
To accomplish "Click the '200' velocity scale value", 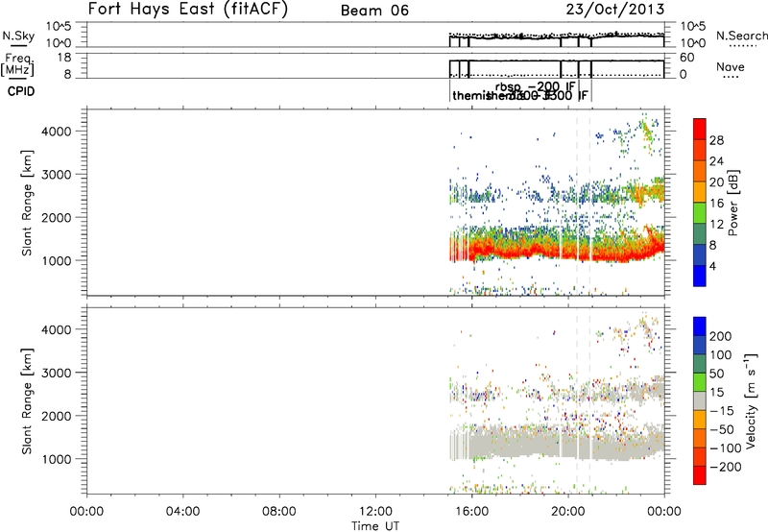I will click(x=721, y=336).
